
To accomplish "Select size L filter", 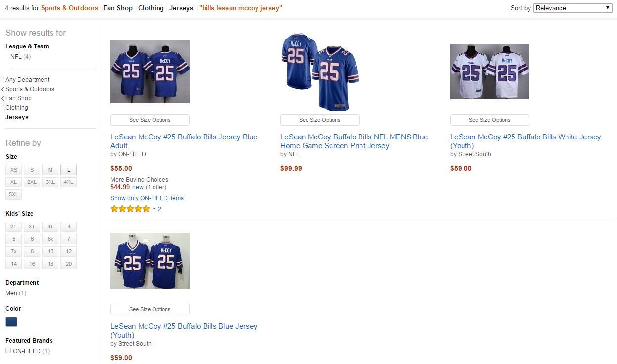I will point(68,170).
